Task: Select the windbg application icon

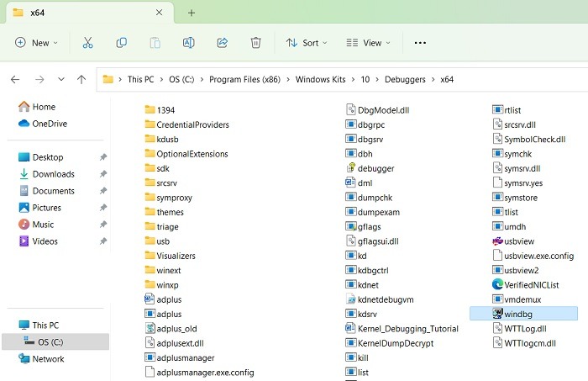Action: point(497,314)
